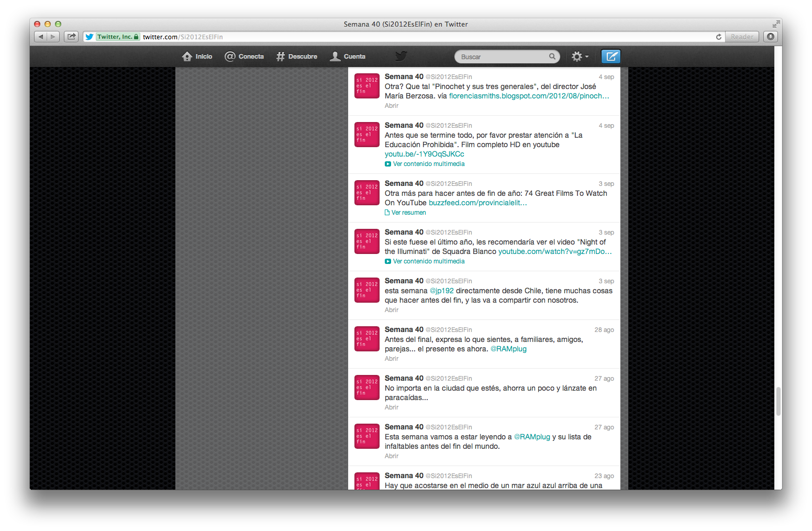
Task: Open the settings gear dropdown
Action: click(580, 57)
